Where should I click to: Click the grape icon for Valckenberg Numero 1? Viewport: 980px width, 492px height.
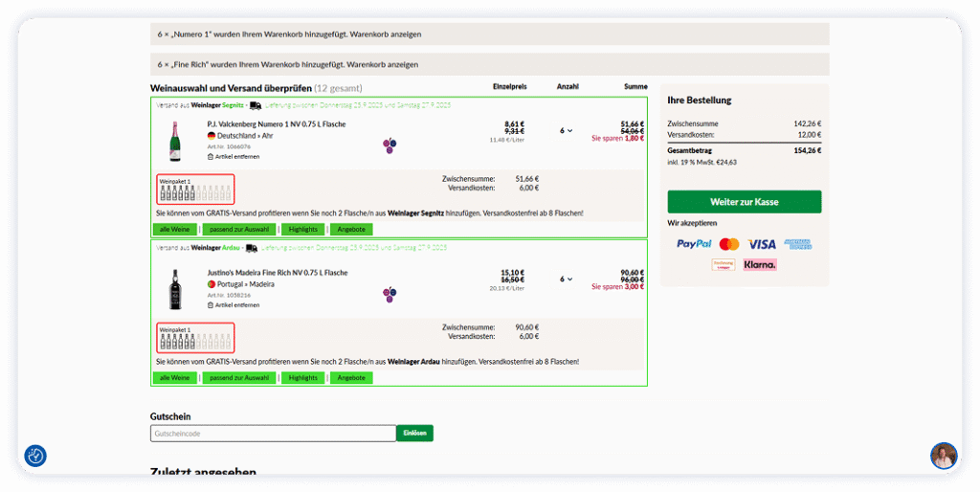coord(390,145)
